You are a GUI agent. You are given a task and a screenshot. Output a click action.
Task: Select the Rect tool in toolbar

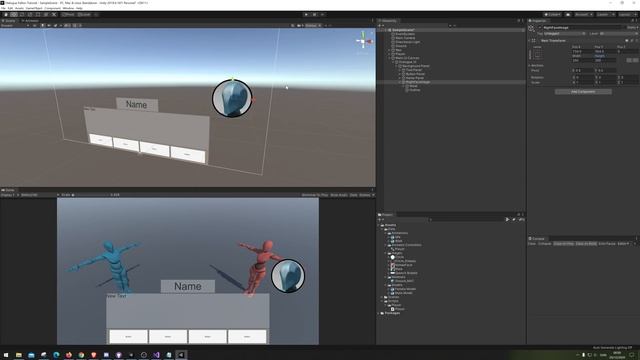[x=38, y=14]
